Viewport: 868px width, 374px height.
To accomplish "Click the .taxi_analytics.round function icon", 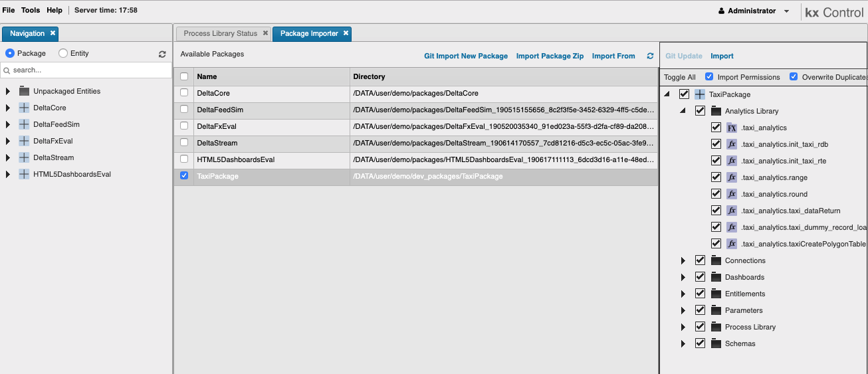I will pos(732,194).
